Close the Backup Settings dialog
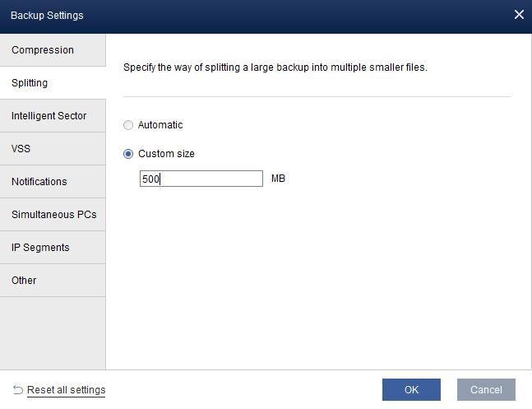 click(519, 15)
